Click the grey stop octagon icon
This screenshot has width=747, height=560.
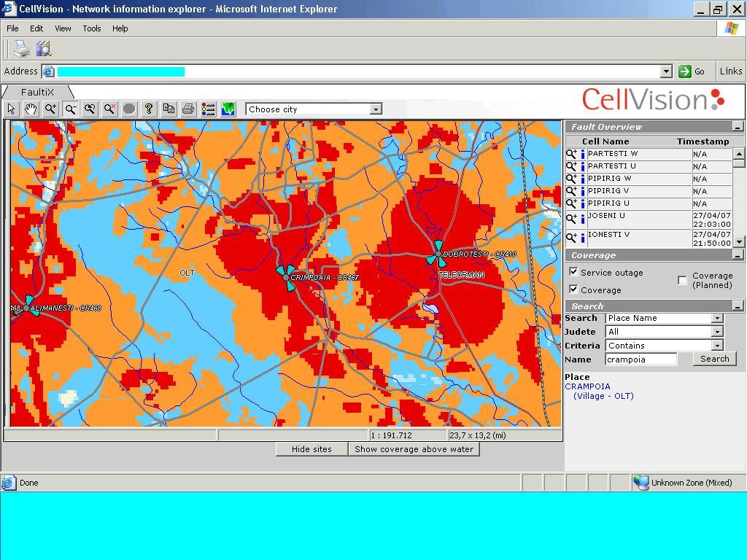point(129,109)
